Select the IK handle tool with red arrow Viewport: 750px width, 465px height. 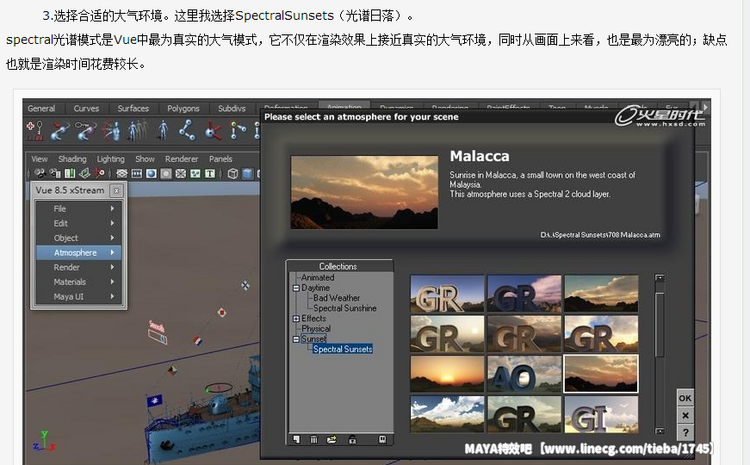coord(60,131)
